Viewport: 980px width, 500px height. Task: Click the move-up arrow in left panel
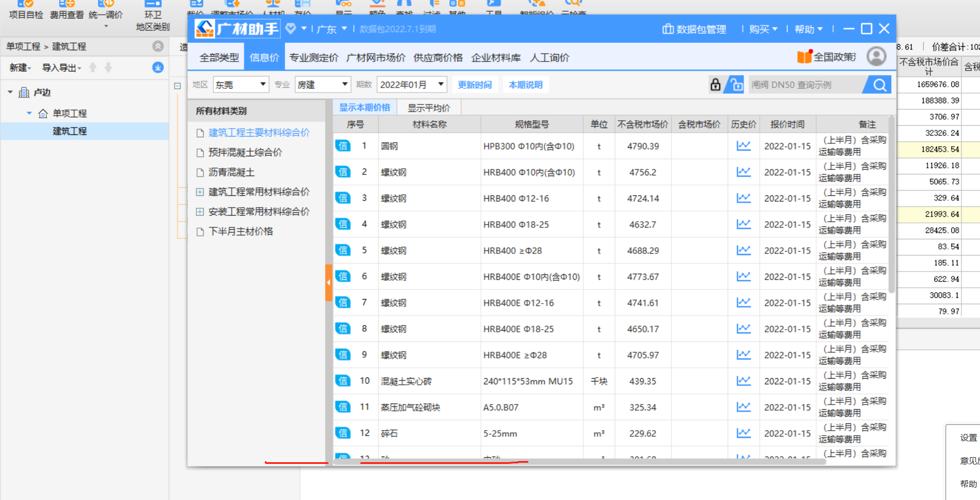(x=93, y=67)
